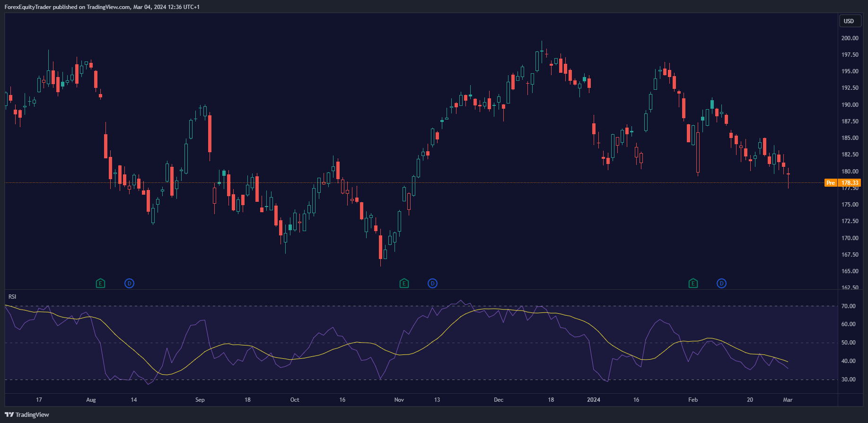868x423 pixels.
Task: Click the Pre 178.33 price label
Action: 842,182
